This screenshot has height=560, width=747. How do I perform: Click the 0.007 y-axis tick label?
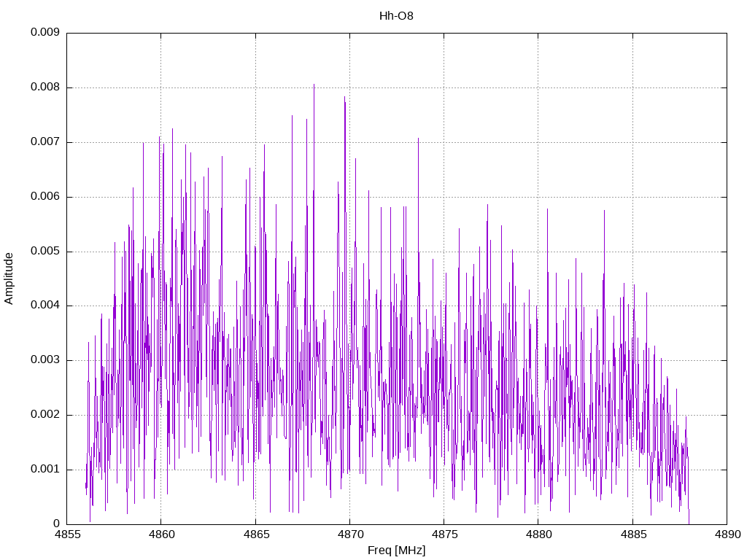pyautogui.click(x=45, y=142)
